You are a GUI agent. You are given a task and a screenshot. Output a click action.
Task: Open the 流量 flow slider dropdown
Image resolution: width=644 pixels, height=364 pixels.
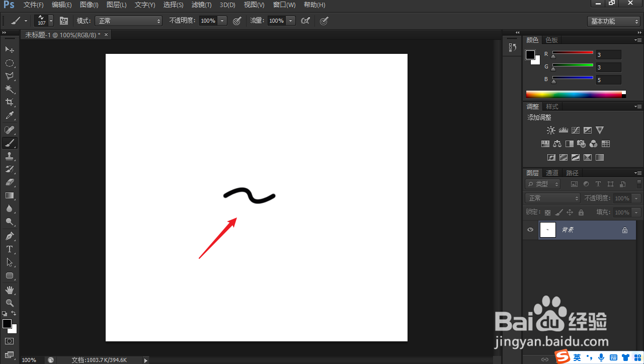click(291, 21)
